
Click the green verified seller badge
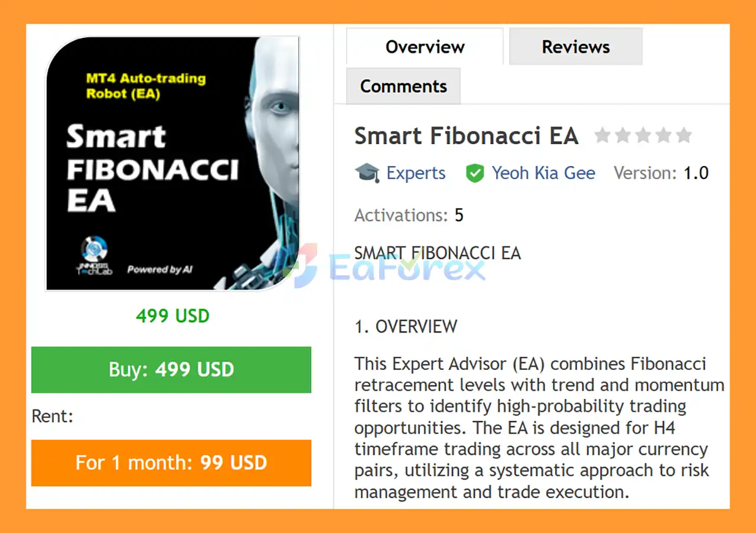[x=475, y=173]
